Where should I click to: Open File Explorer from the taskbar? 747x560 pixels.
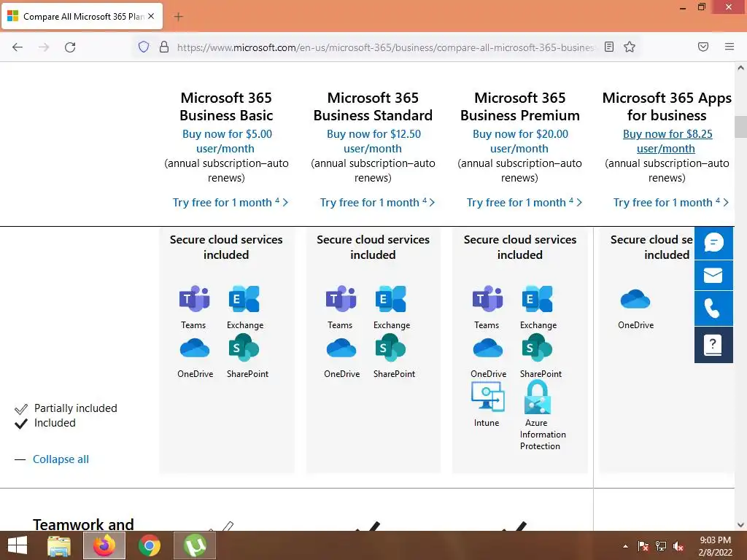59,545
